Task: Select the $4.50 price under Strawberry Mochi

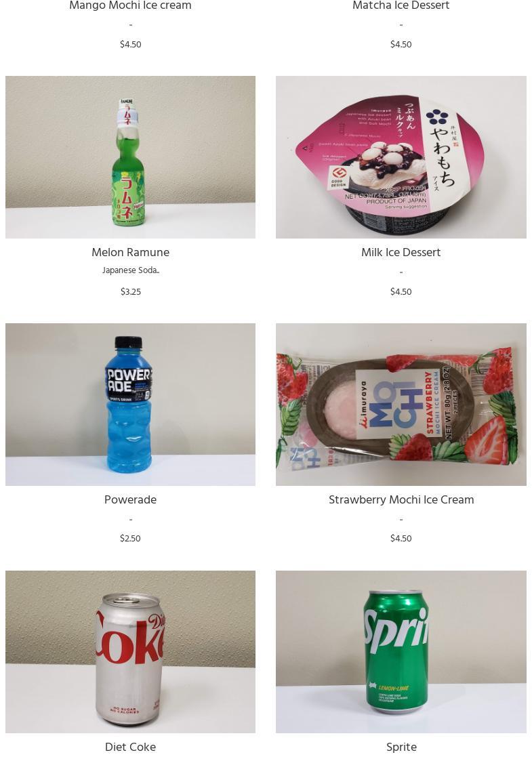Action: pyautogui.click(x=401, y=538)
